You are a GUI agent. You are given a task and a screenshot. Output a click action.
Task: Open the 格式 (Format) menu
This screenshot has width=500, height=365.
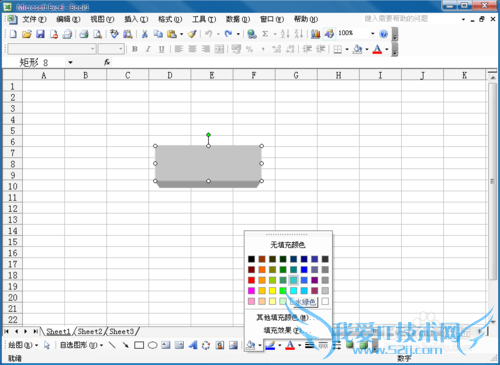pos(170,19)
